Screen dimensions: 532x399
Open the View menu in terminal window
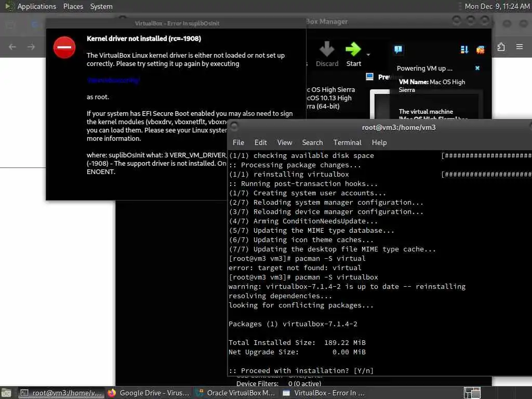tap(284, 142)
